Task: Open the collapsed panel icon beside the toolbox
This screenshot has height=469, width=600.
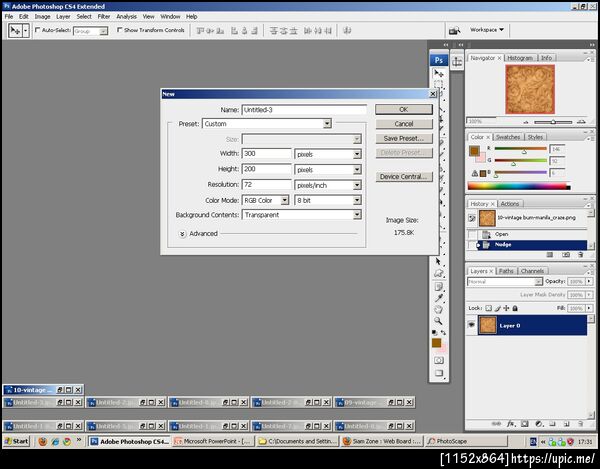Action: (457, 62)
